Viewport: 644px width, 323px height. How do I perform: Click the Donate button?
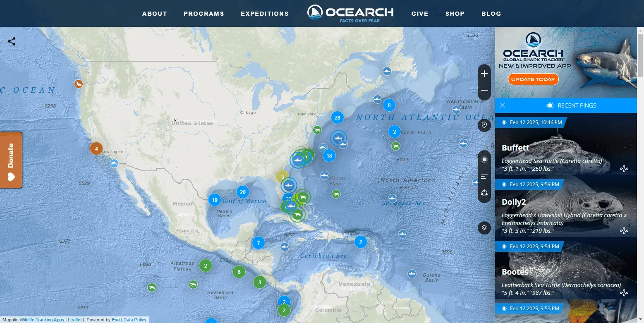click(11, 160)
